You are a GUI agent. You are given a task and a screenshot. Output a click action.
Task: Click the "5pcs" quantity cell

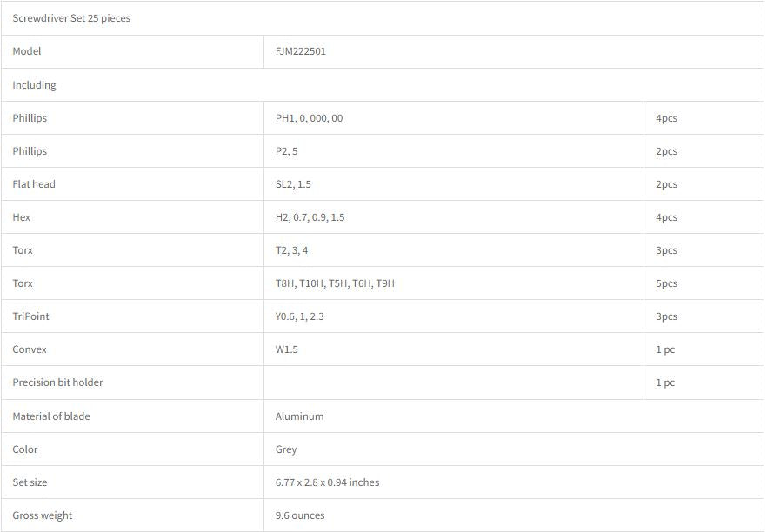666,283
